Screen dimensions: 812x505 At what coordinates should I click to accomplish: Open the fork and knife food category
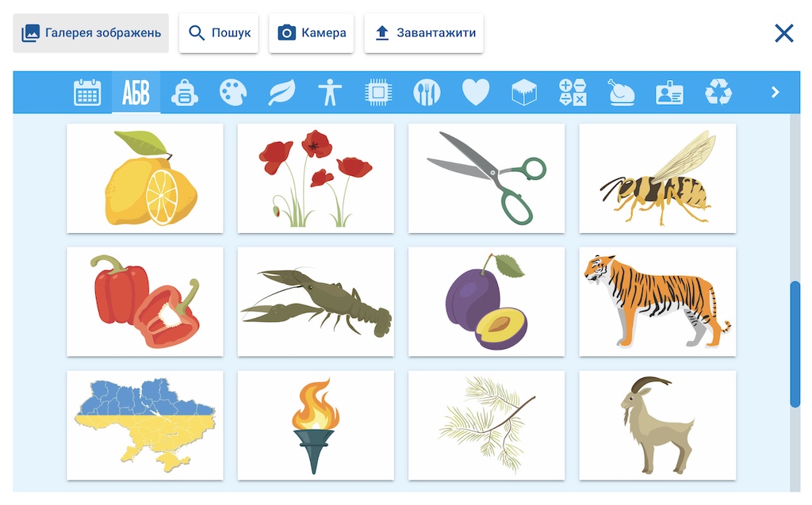(x=427, y=93)
